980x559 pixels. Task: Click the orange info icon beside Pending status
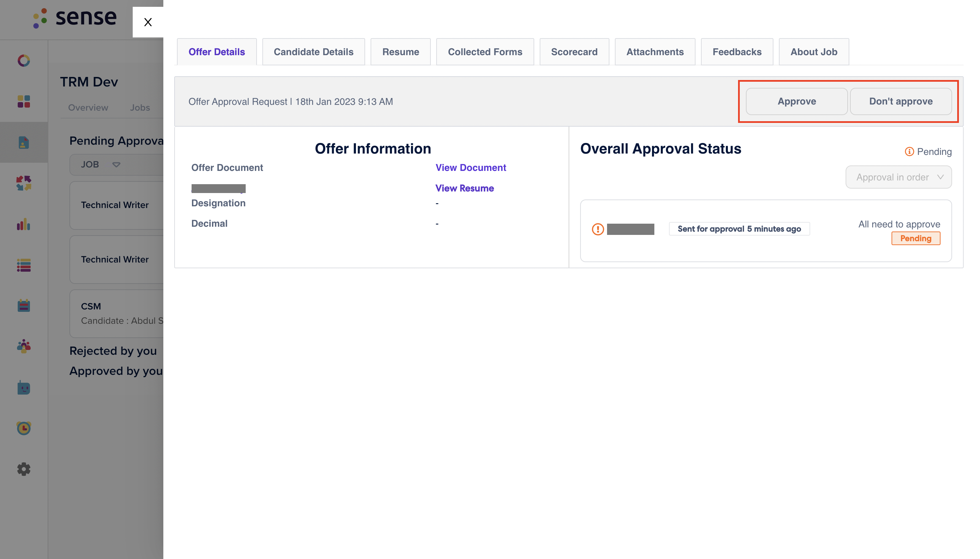point(909,151)
